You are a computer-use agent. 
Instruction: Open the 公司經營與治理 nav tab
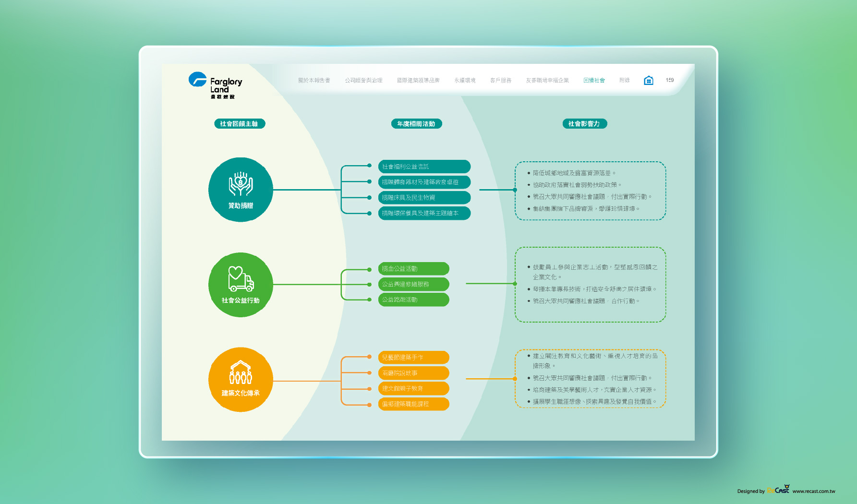point(363,80)
